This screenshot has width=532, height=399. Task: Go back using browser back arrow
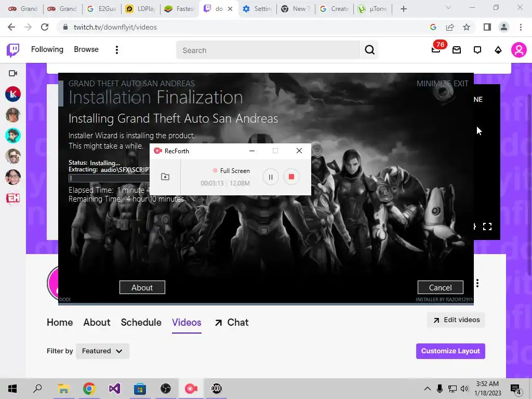tap(11, 27)
